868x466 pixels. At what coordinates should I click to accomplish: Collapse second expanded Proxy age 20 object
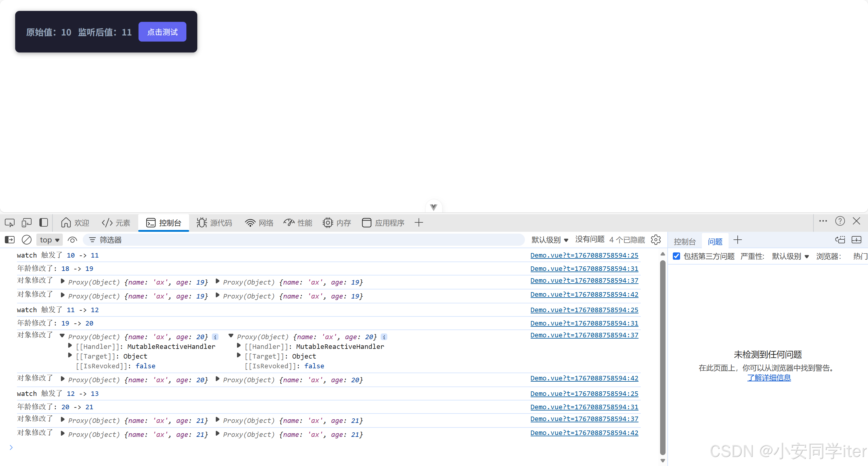pyautogui.click(x=231, y=336)
